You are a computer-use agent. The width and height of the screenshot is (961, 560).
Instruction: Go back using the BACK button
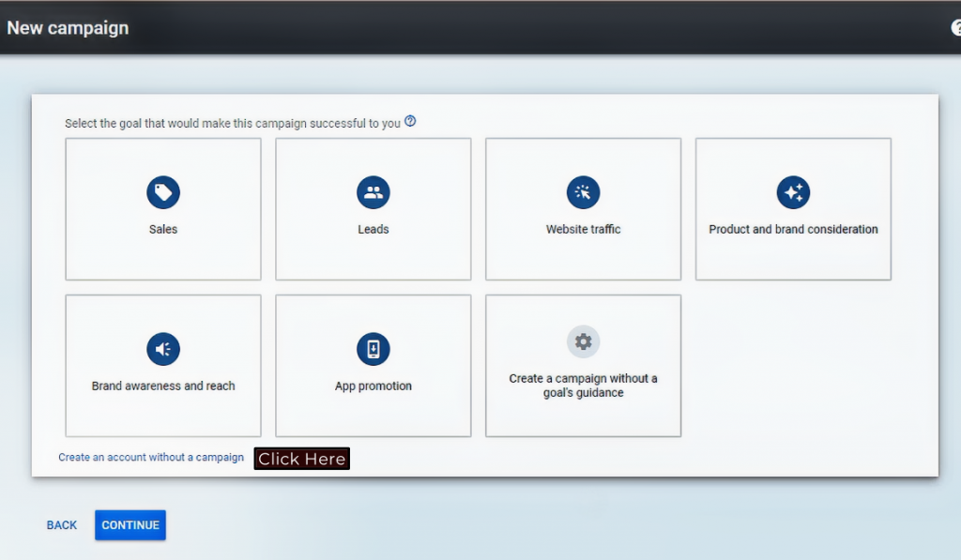pyautogui.click(x=62, y=525)
